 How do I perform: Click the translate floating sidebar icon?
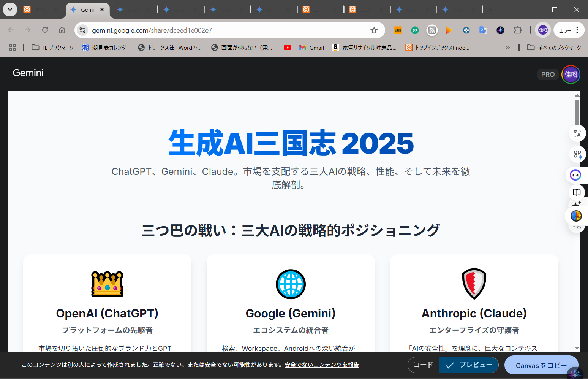pyautogui.click(x=577, y=133)
